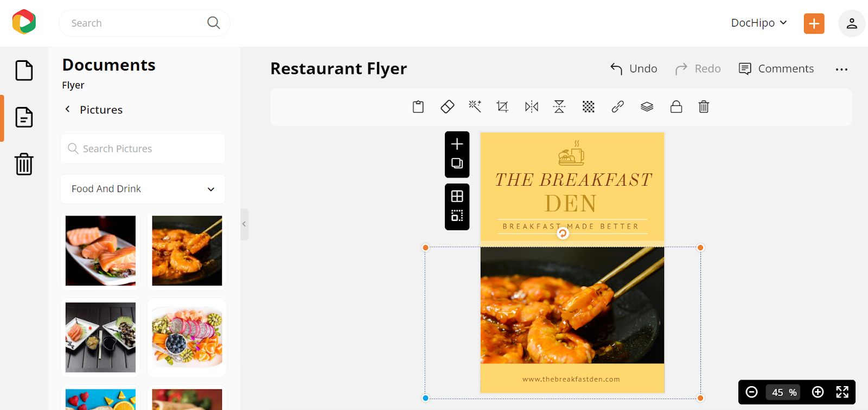Flip the image horizontally
The image size is (868, 410).
pos(532,107)
